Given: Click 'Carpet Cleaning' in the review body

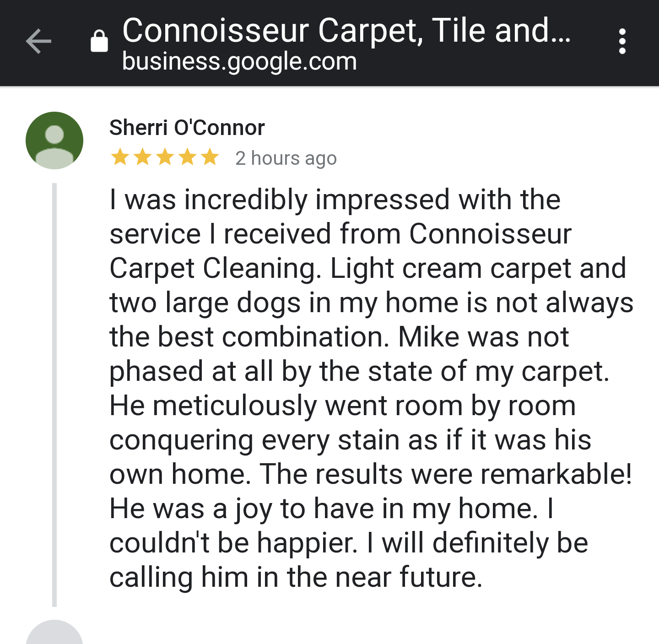Looking at the screenshot, I should [x=215, y=269].
